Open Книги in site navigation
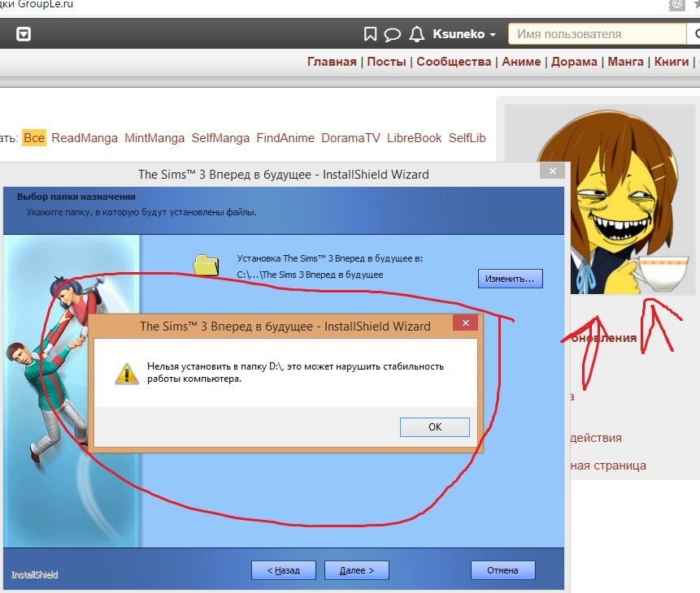700x593 pixels. (672, 62)
